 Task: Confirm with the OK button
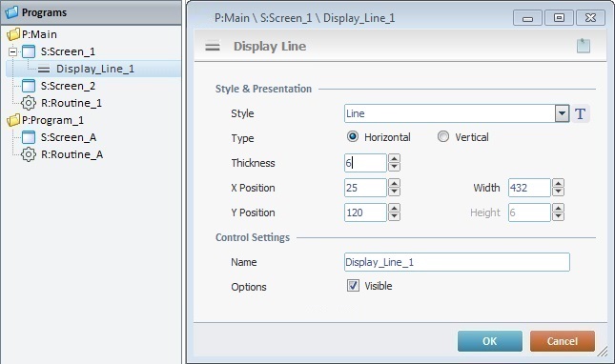click(x=490, y=341)
